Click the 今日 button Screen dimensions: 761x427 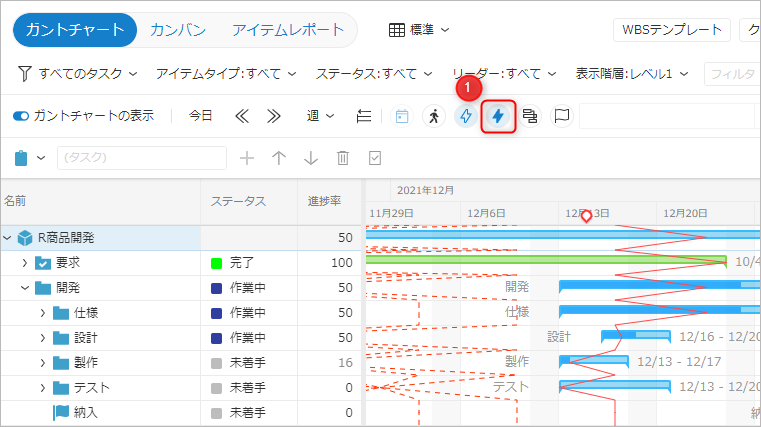(x=201, y=116)
